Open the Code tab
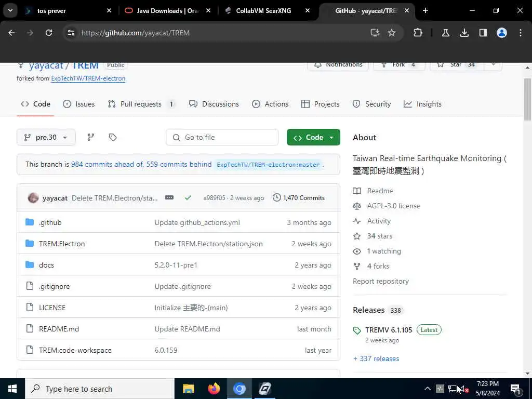Viewport: 532px width, 399px height. 36,104
